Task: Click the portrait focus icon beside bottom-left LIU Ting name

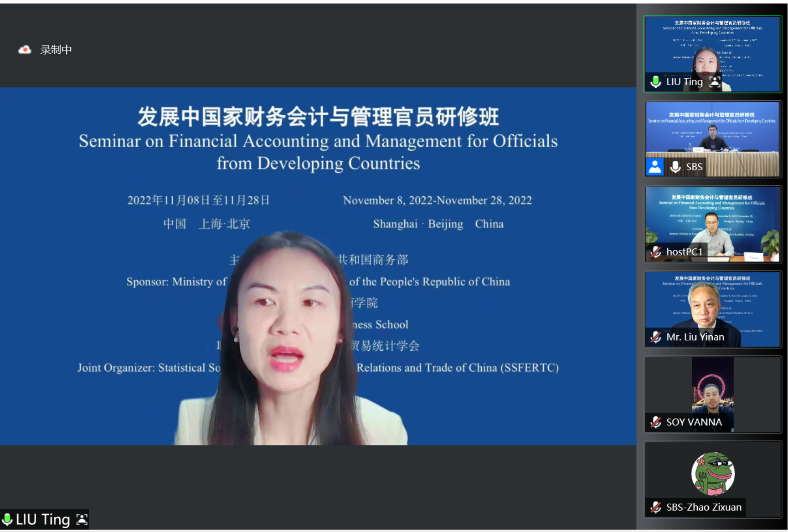Action: tap(81, 519)
